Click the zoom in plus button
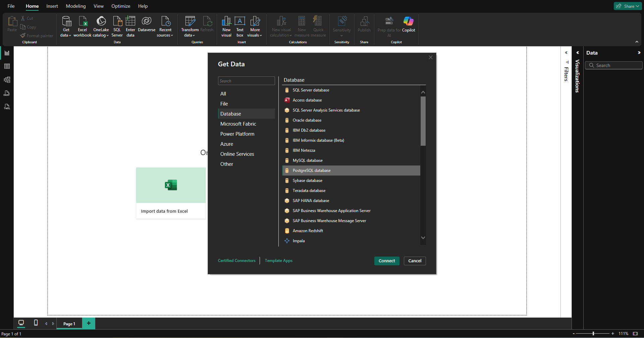This screenshot has height=338, width=644. [613, 334]
